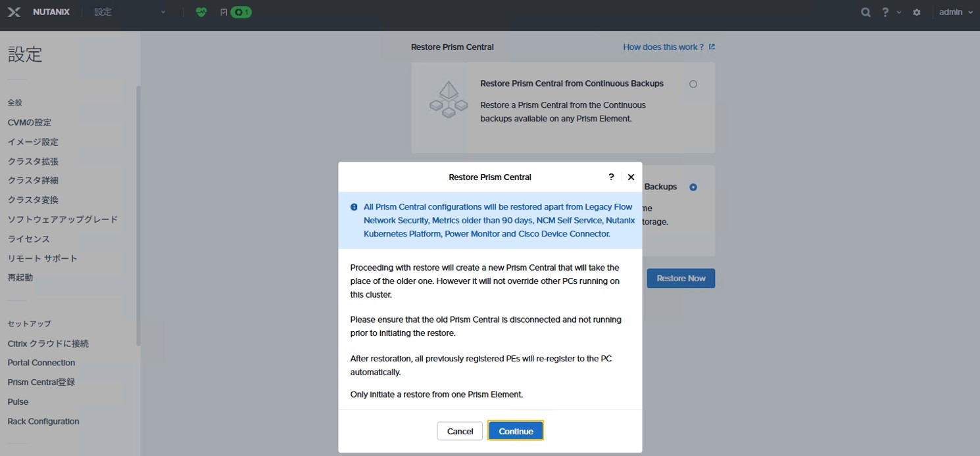
Task: Open CVMの設定 in sidebar
Action: click(x=30, y=123)
